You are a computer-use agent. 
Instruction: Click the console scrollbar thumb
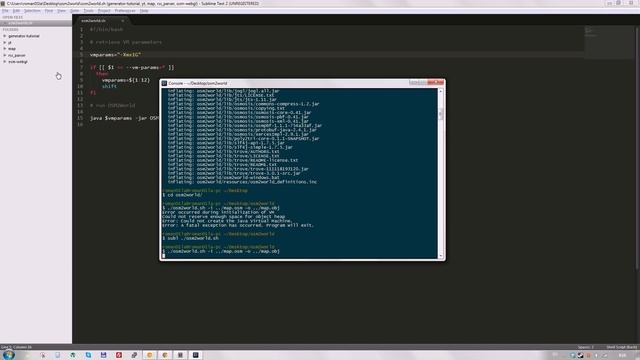[440, 114]
